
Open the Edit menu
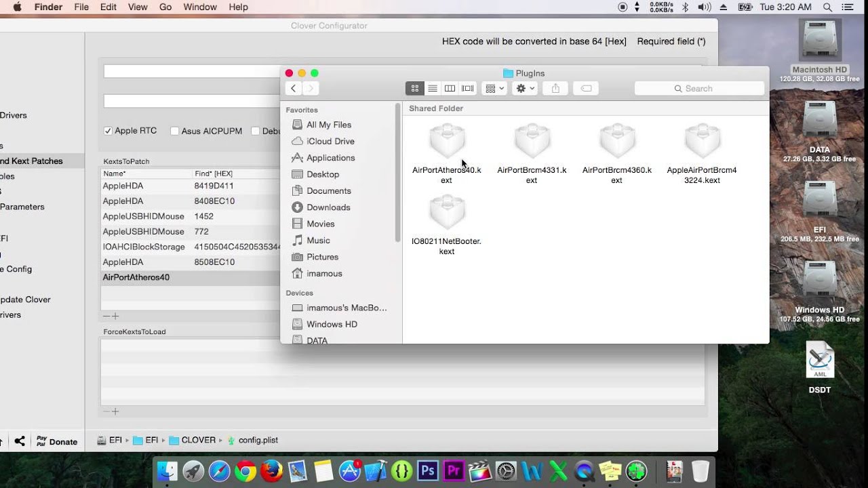(108, 7)
